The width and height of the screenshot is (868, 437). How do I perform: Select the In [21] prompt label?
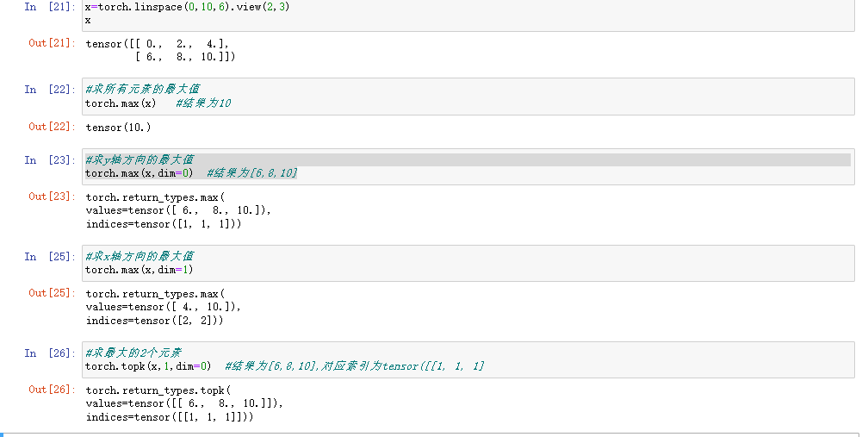(x=50, y=7)
